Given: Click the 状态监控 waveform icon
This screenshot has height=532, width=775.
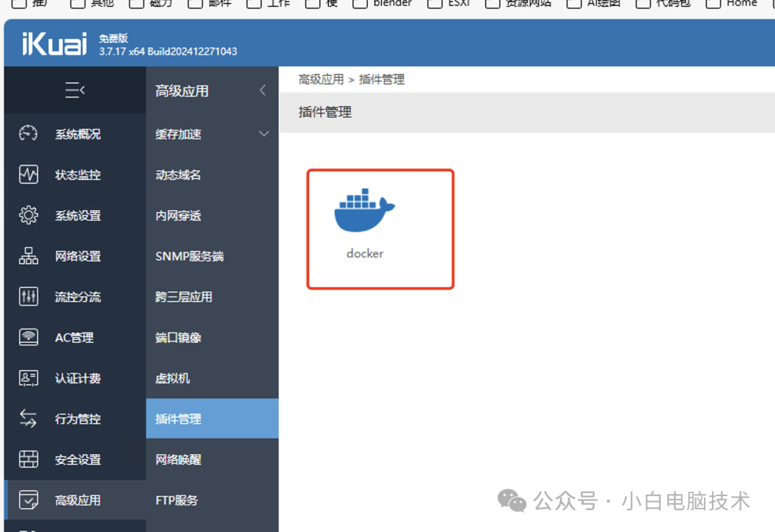Looking at the screenshot, I should [28, 174].
